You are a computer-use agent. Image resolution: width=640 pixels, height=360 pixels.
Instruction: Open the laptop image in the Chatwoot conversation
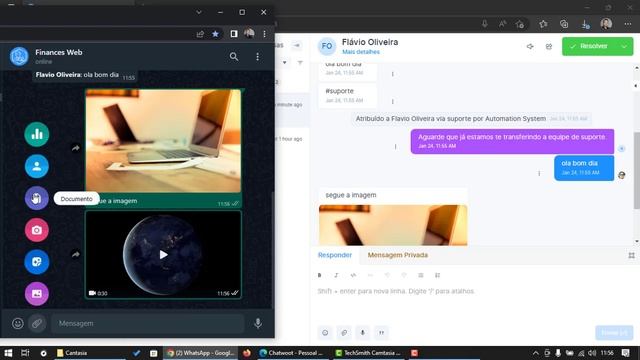393,225
